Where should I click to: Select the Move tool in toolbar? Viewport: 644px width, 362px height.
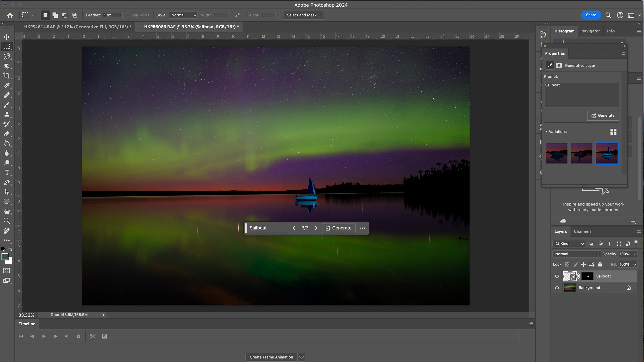pos(7,37)
